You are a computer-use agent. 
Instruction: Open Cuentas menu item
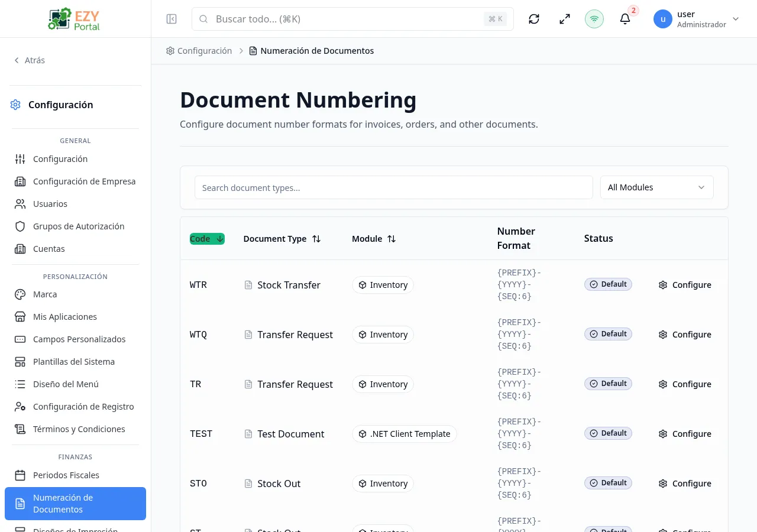pos(75,249)
